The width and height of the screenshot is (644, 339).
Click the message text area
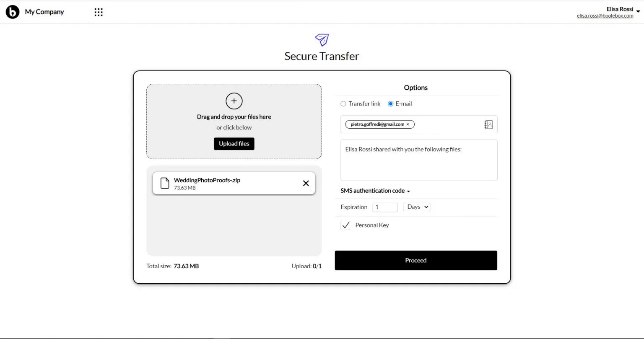419,160
